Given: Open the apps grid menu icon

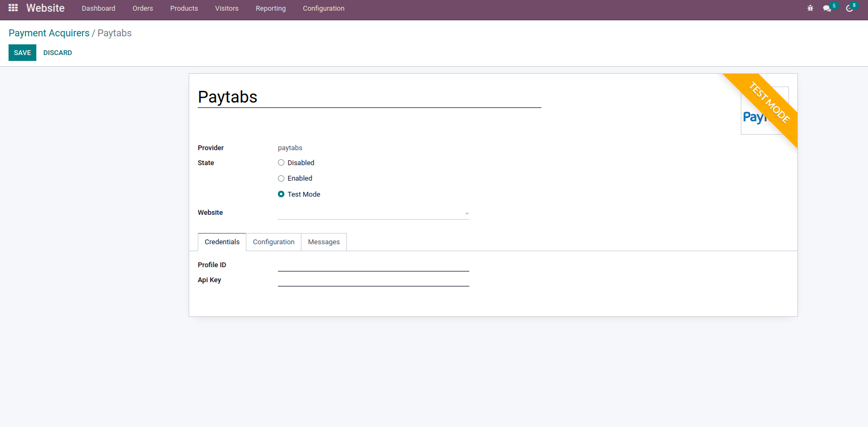Looking at the screenshot, I should [13, 8].
